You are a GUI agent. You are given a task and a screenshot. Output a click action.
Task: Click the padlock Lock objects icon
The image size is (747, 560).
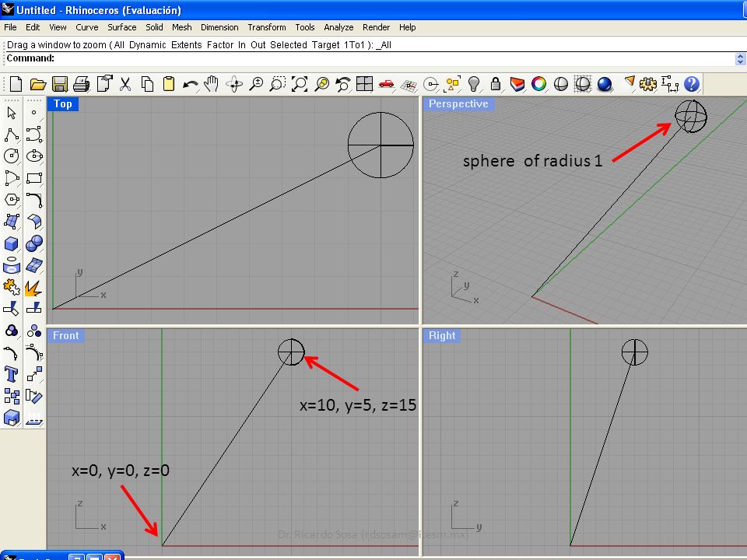(x=496, y=84)
